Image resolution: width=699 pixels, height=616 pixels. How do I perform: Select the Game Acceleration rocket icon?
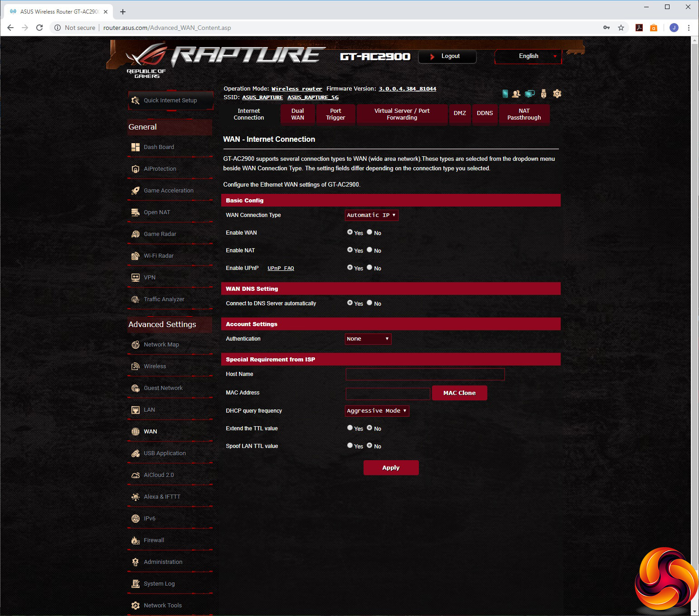coord(135,191)
